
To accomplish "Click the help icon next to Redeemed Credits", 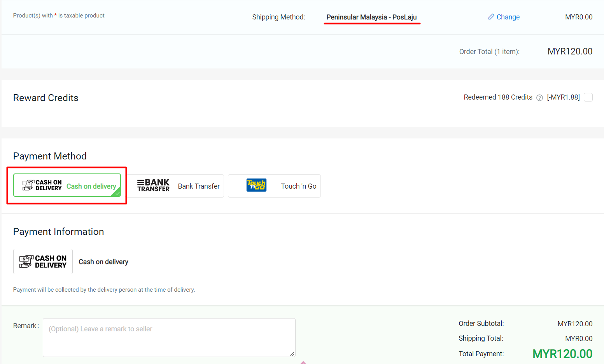I will click(x=539, y=98).
